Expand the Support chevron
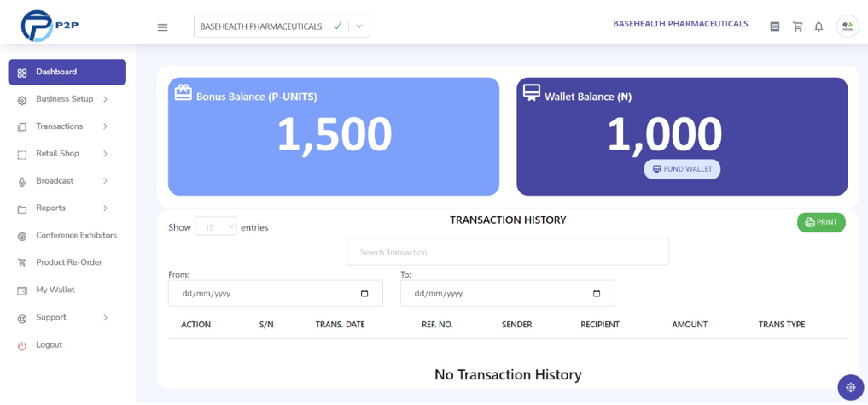The width and height of the screenshot is (868, 405). [105, 318]
